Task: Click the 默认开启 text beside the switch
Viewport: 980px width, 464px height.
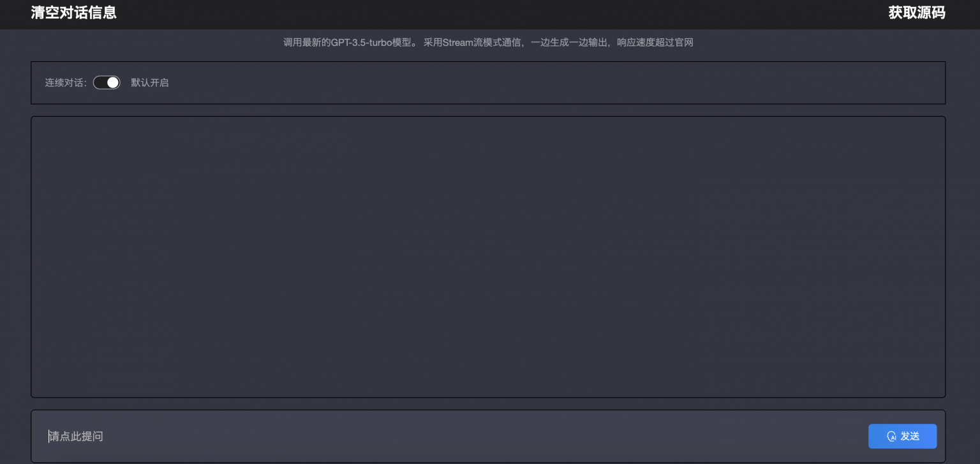Action: point(150,83)
